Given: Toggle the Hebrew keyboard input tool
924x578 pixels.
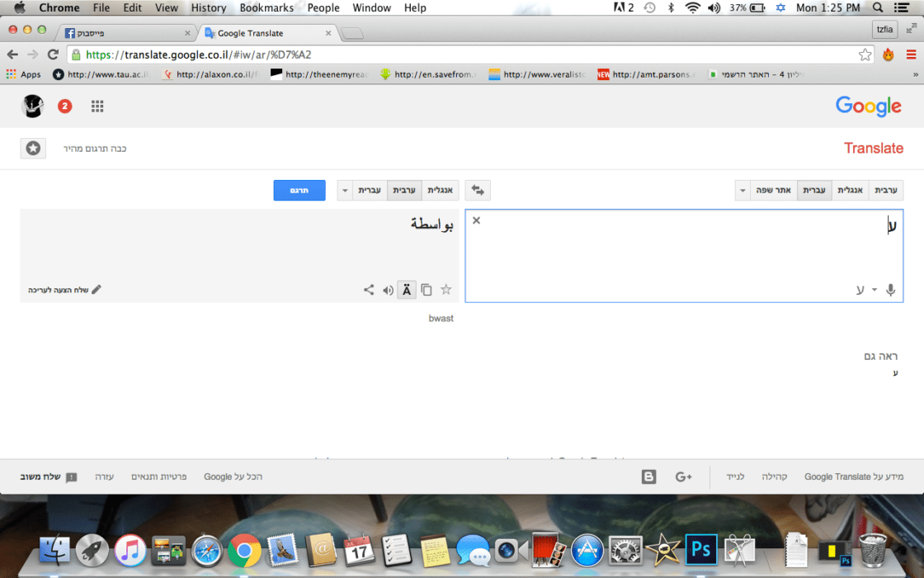Looking at the screenshot, I should 860,290.
